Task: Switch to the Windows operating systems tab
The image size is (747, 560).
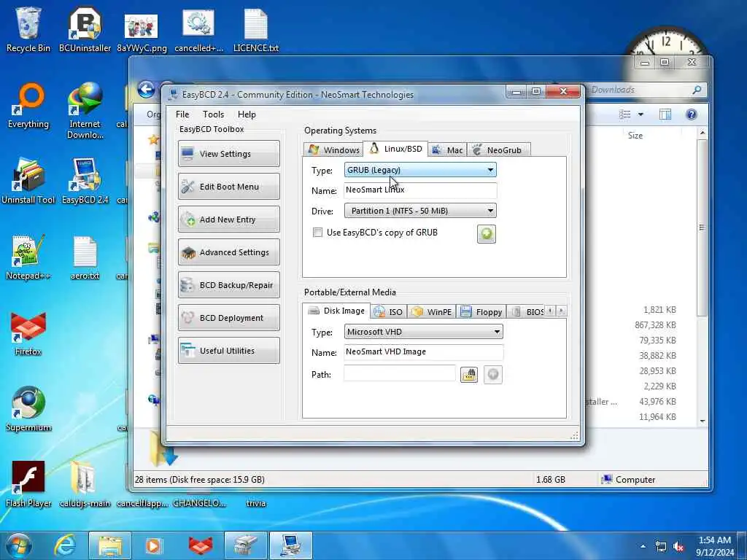Action: [333, 150]
